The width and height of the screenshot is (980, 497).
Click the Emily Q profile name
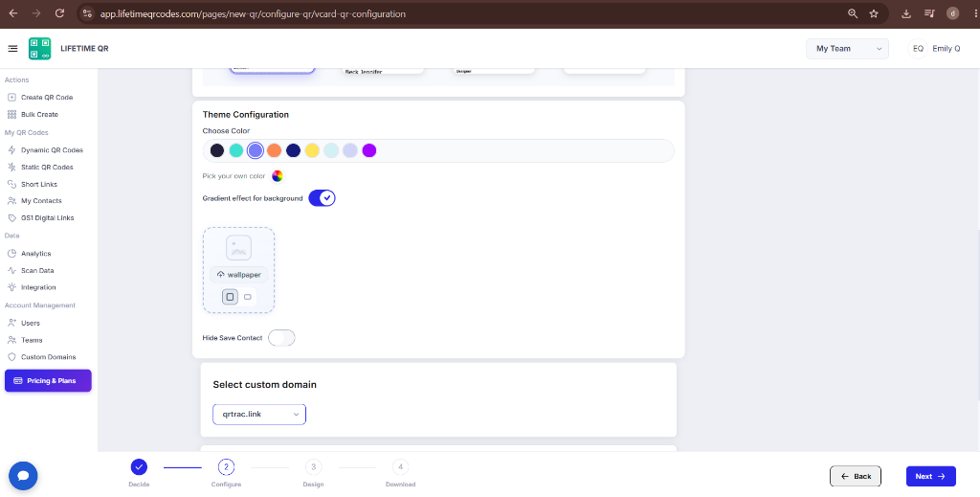(947, 49)
